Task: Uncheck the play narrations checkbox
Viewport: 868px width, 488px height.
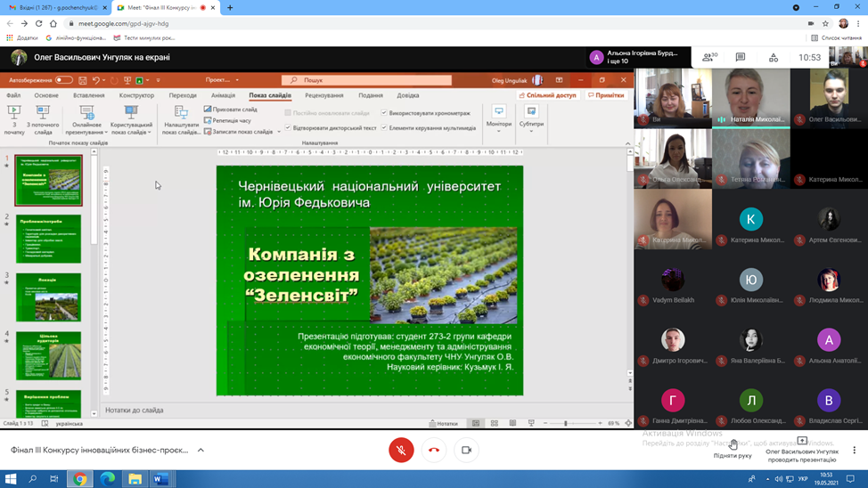Action: pyautogui.click(x=288, y=128)
